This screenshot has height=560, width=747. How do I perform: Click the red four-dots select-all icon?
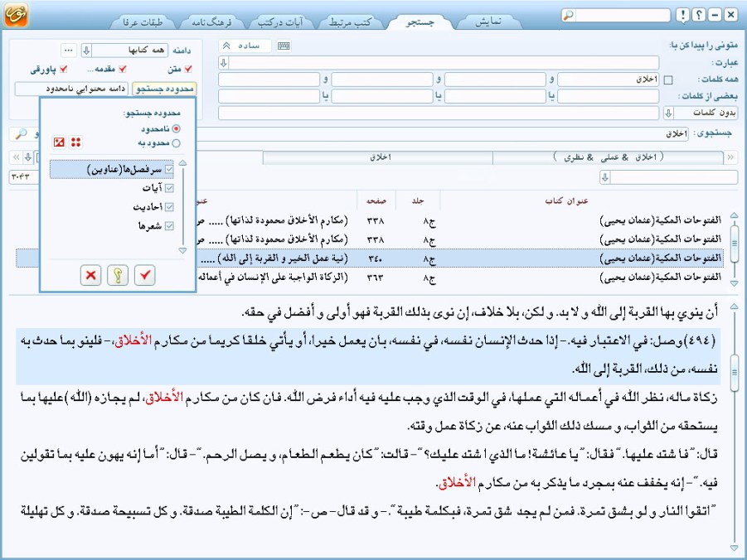pyautogui.click(x=75, y=142)
